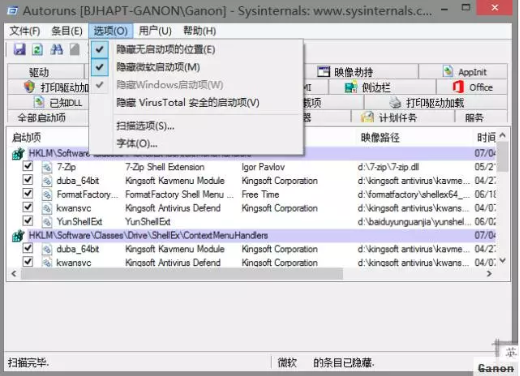Viewport: 520px width, 376px height.
Task: Uncheck the first duba_64bit checkbox
Action: [28, 180]
